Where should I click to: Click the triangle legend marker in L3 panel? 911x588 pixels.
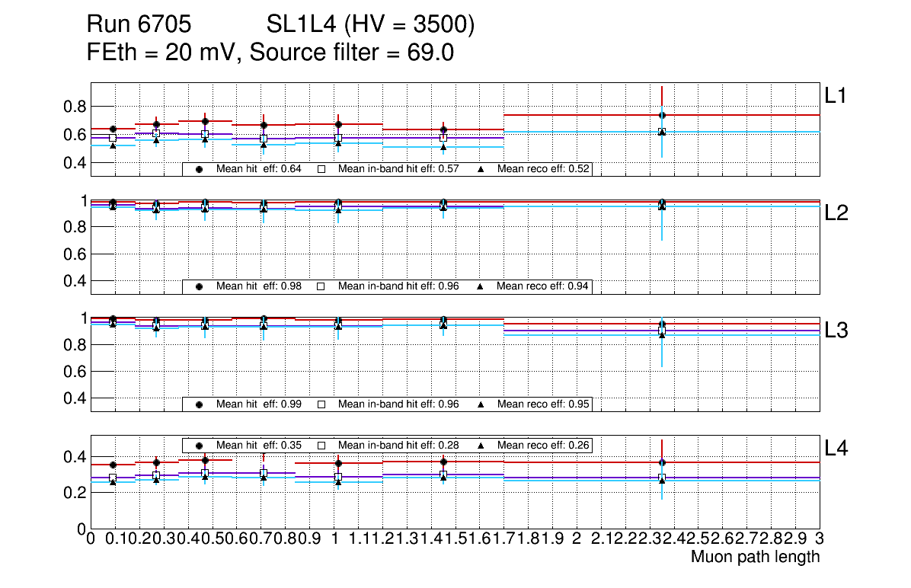[481, 404]
